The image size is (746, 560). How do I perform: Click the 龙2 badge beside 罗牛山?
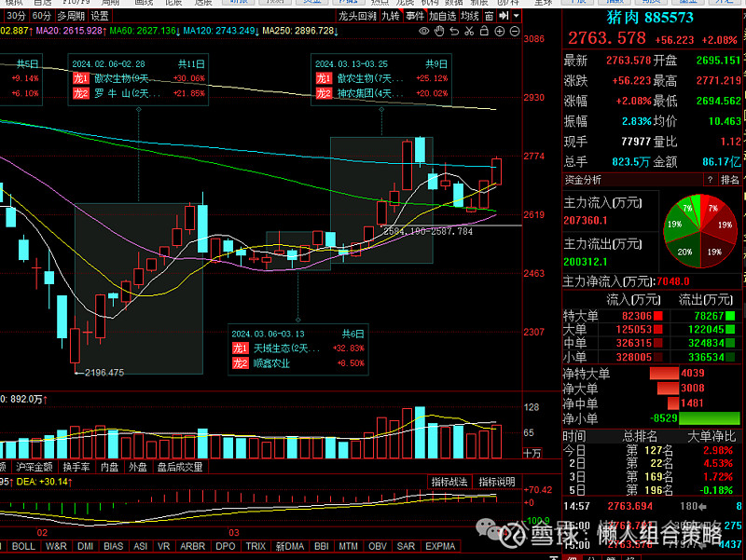[x=80, y=93]
